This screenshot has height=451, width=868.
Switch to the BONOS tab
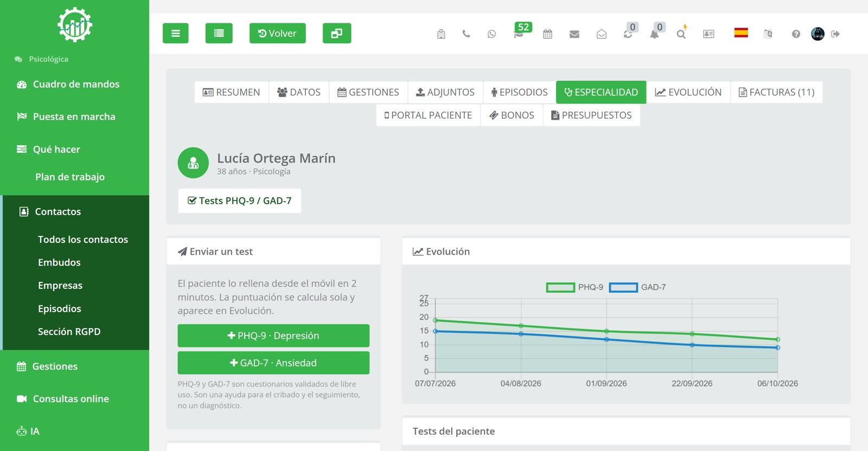coord(512,115)
